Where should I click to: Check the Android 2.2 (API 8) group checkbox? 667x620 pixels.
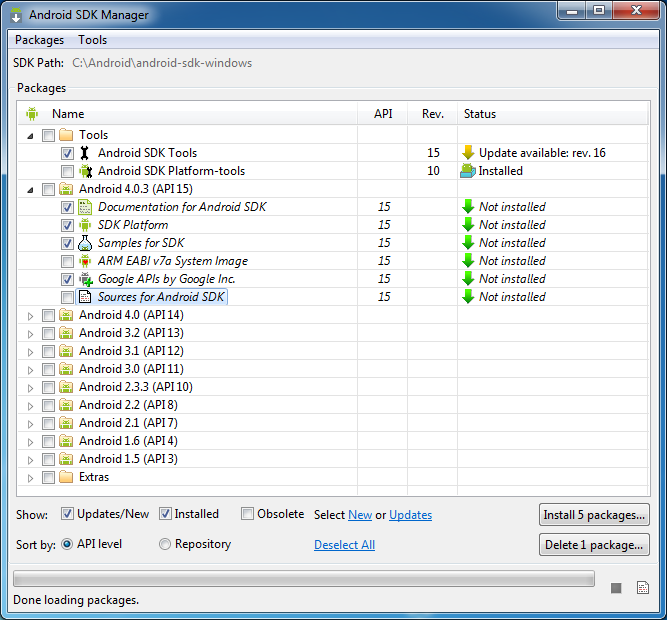tap(48, 405)
